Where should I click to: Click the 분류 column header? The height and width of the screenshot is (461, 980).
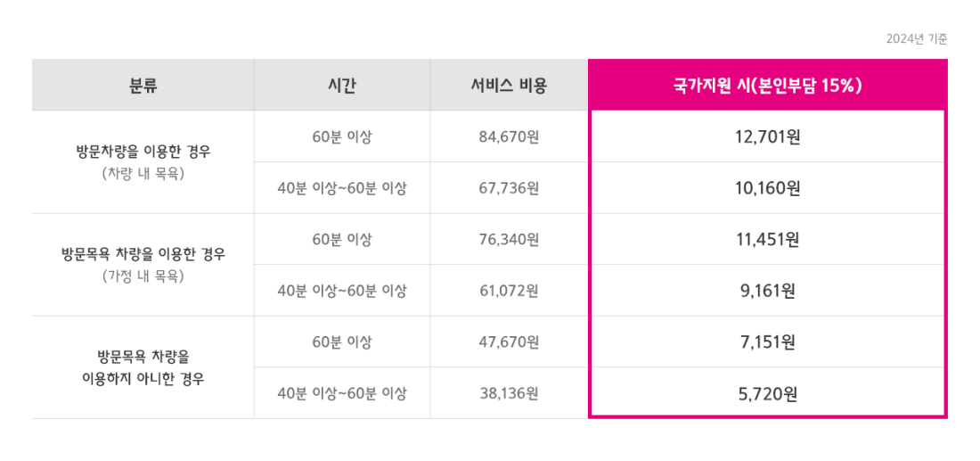coord(143,85)
